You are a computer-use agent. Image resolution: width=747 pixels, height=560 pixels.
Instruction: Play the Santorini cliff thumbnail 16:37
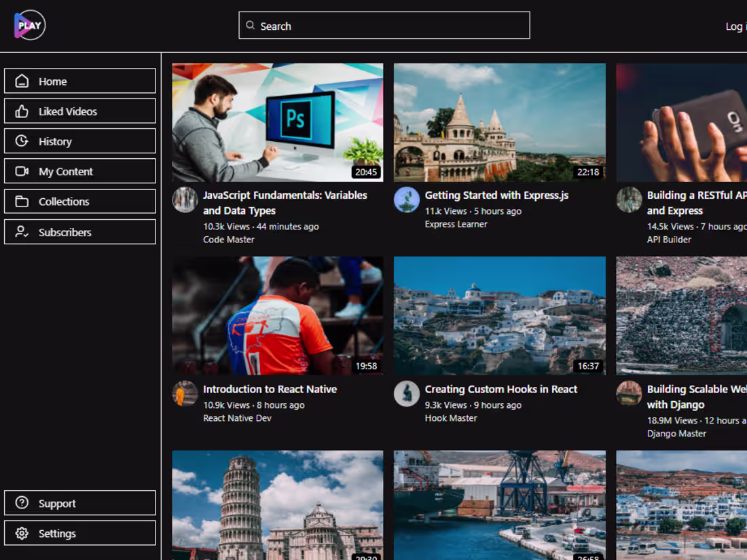coord(499,316)
